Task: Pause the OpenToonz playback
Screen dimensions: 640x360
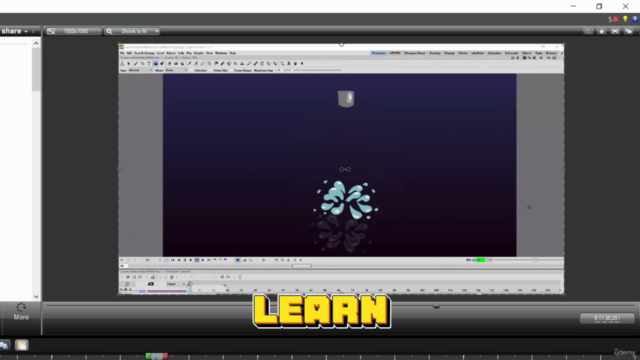Action: 185,260
